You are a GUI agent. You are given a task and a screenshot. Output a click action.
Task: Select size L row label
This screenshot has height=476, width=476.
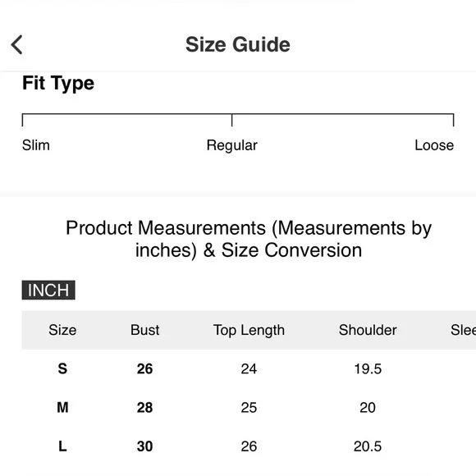tap(62, 446)
